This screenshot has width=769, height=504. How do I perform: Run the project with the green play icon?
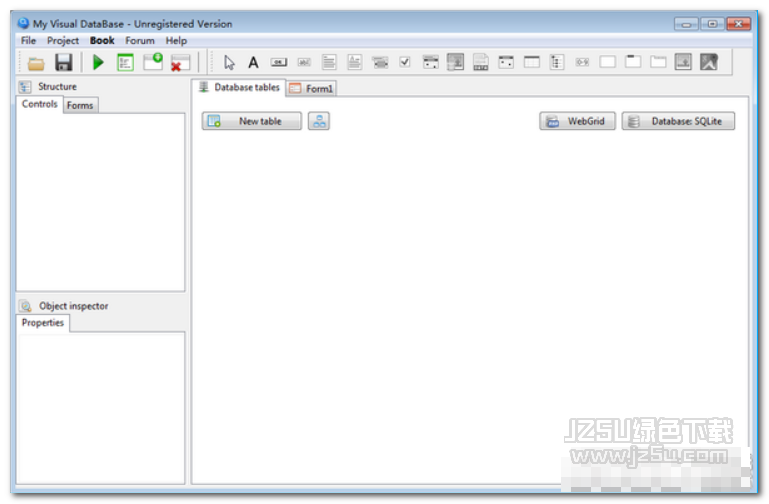tap(98, 62)
